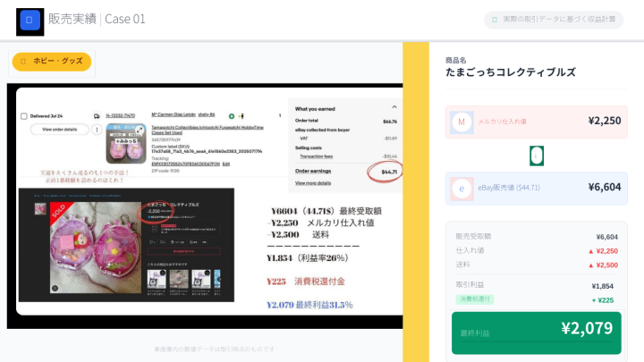Click the eBay 'e' icon
This screenshot has height=362, width=644.
click(462, 189)
